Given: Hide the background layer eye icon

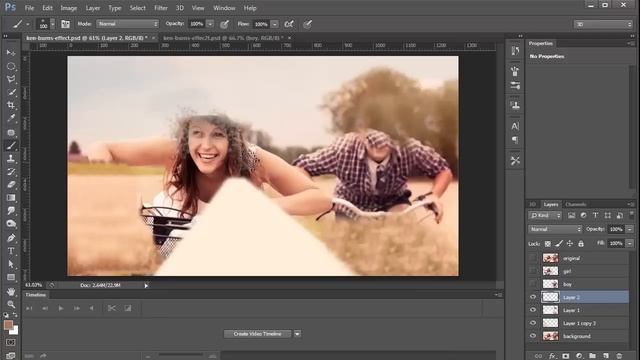Looking at the screenshot, I should (x=533, y=336).
